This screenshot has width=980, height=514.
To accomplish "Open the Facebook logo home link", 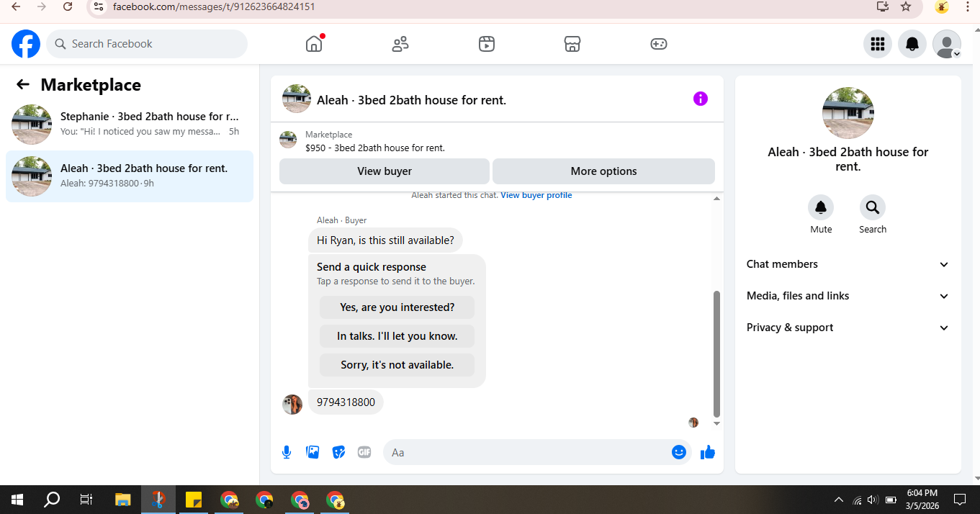I will [26, 44].
